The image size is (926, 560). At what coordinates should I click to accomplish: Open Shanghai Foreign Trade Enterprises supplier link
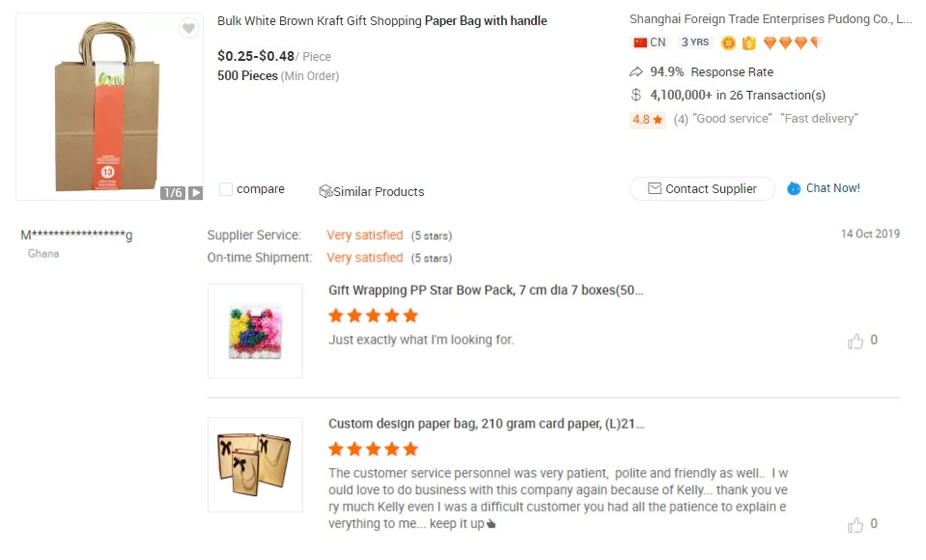(x=770, y=18)
